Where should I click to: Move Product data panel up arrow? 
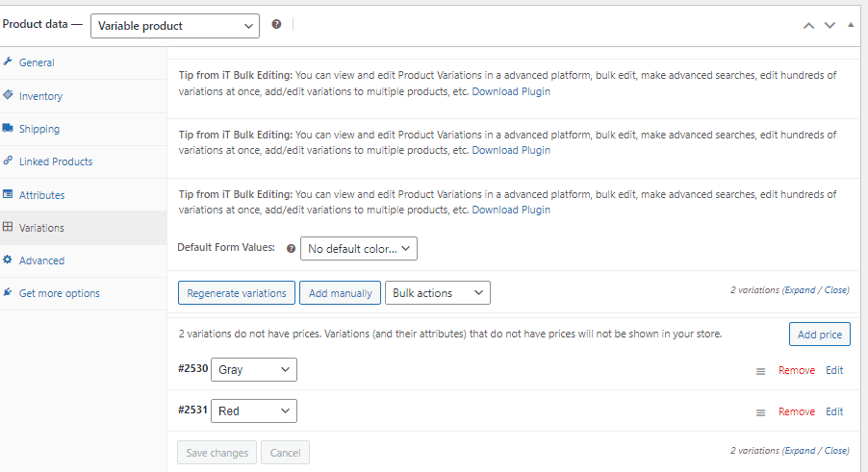click(x=809, y=25)
